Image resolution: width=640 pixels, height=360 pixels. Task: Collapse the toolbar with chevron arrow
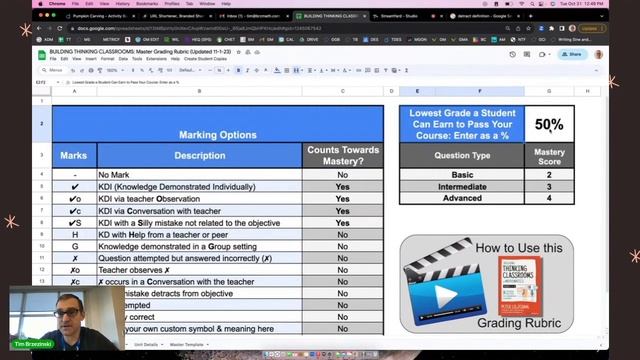coord(596,70)
